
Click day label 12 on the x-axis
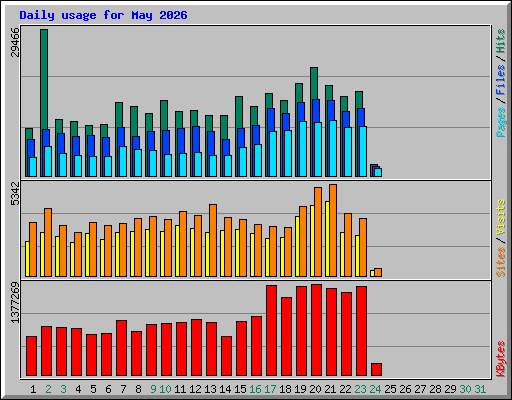pyautogui.click(x=195, y=389)
